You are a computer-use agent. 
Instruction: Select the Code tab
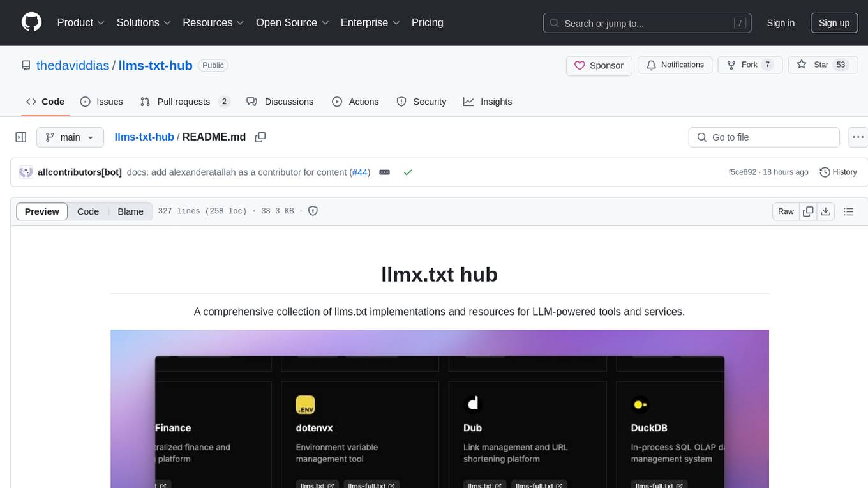[x=45, y=102]
